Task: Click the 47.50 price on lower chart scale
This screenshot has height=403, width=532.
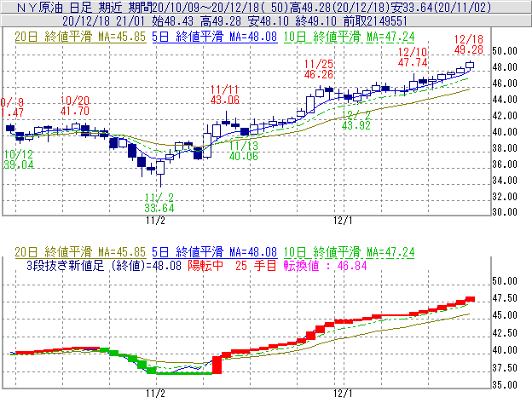Action: click(505, 298)
